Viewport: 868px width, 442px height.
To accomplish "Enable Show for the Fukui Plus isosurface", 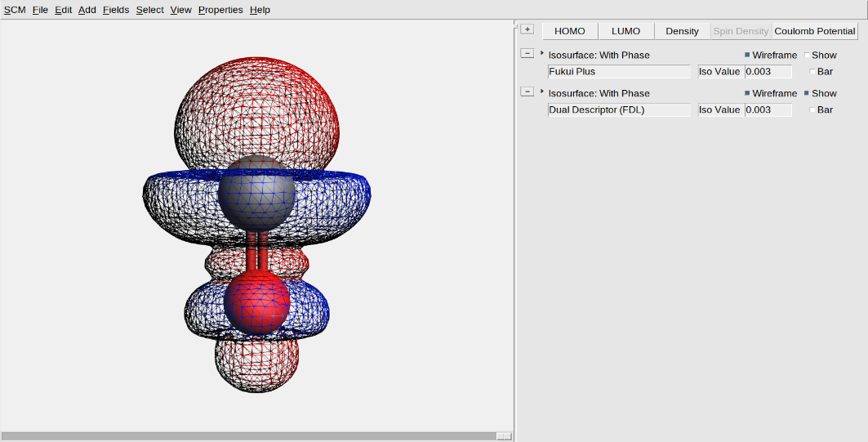I will click(x=808, y=56).
